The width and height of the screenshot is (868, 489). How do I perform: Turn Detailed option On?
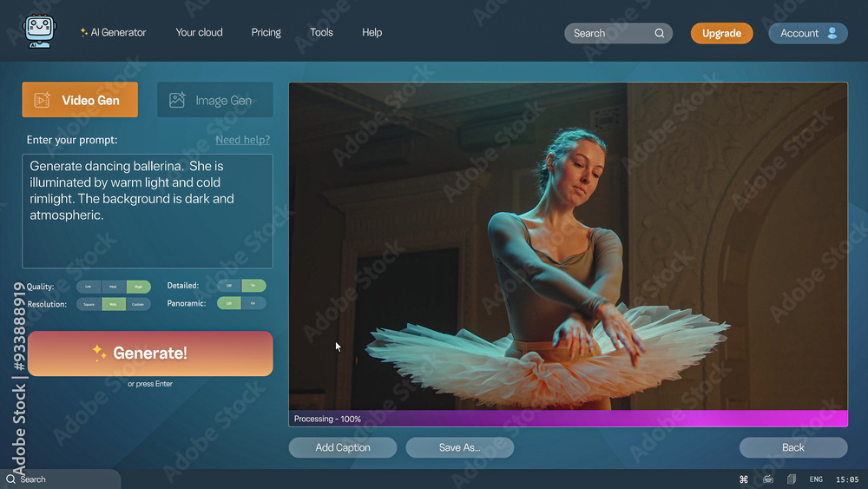[x=253, y=285]
